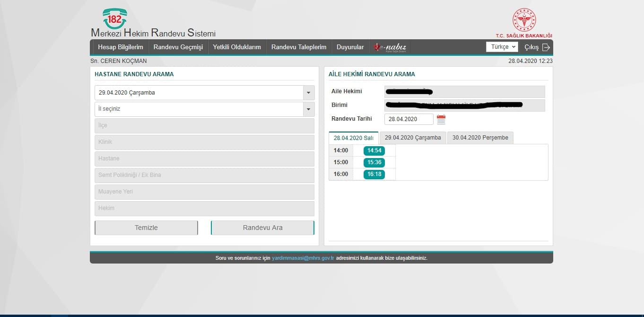Open the calendar picker beside Randevu Tarihi

coord(441,120)
